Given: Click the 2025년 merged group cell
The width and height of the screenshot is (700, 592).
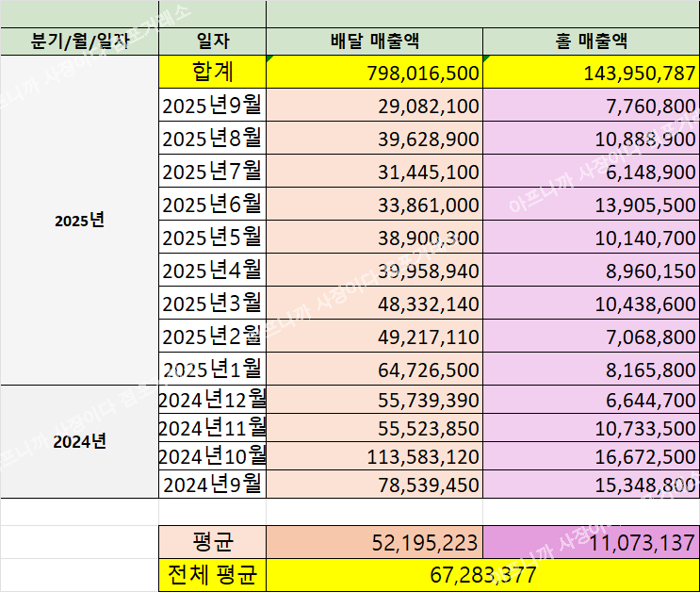Looking at the screenshot, I should tap(79, 221).
